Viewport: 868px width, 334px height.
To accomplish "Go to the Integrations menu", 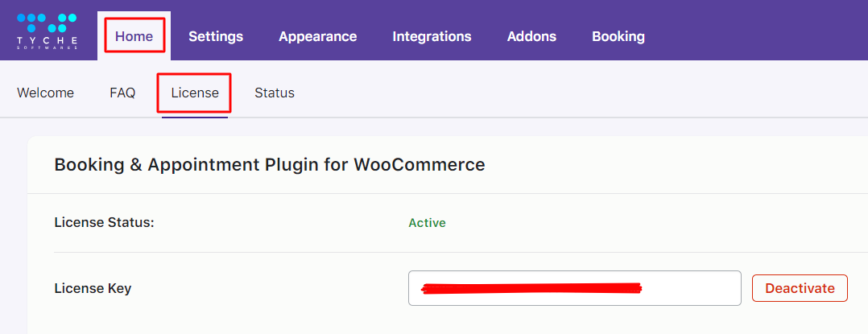I will click(432, 36).
